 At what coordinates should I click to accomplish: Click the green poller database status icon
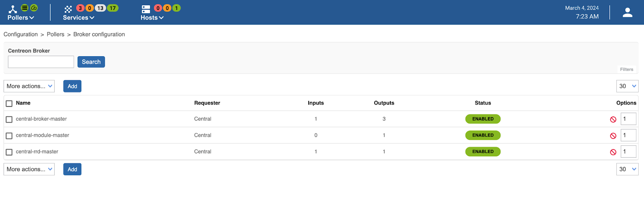click(25, 8)
